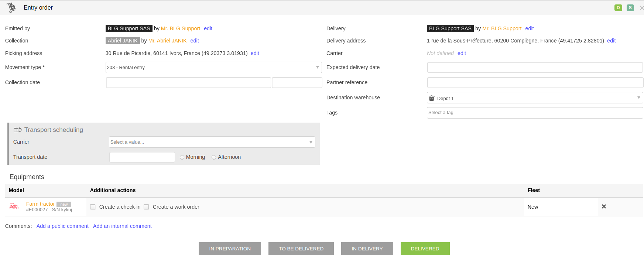
Task: Click the Transport scheduling calendar icon
Action: point(17,130)
